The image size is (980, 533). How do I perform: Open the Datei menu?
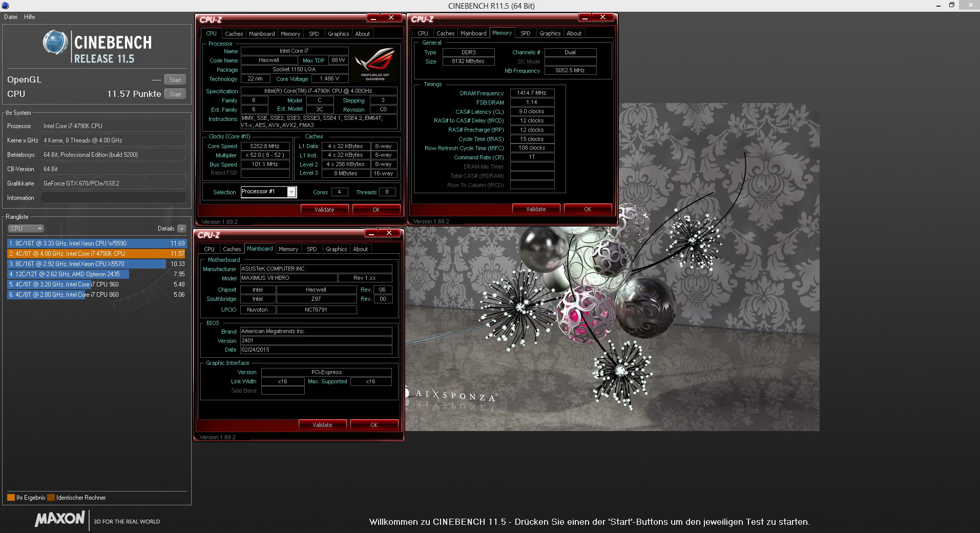(10, 17)
